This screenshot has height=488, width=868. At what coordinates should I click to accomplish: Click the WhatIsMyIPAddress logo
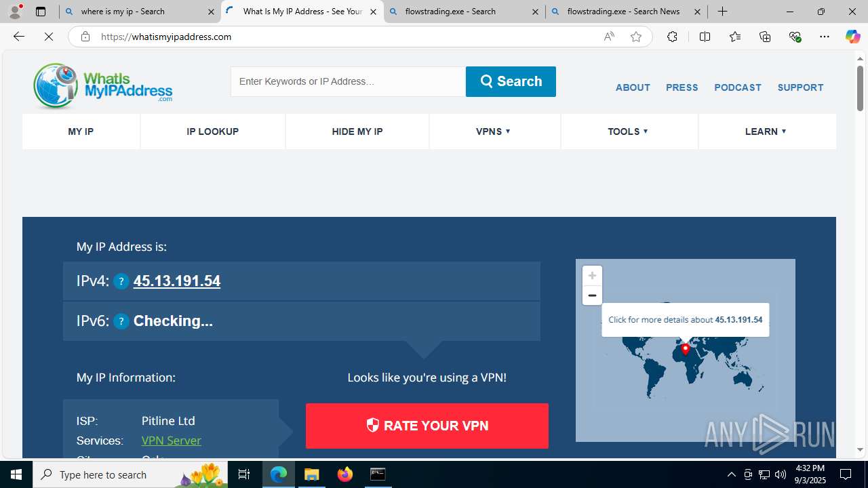coord(102,86)
